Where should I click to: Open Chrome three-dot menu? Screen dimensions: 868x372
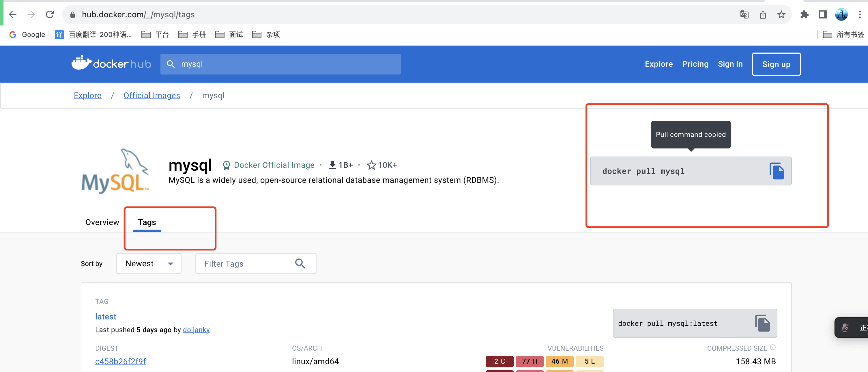pos(860,14)
